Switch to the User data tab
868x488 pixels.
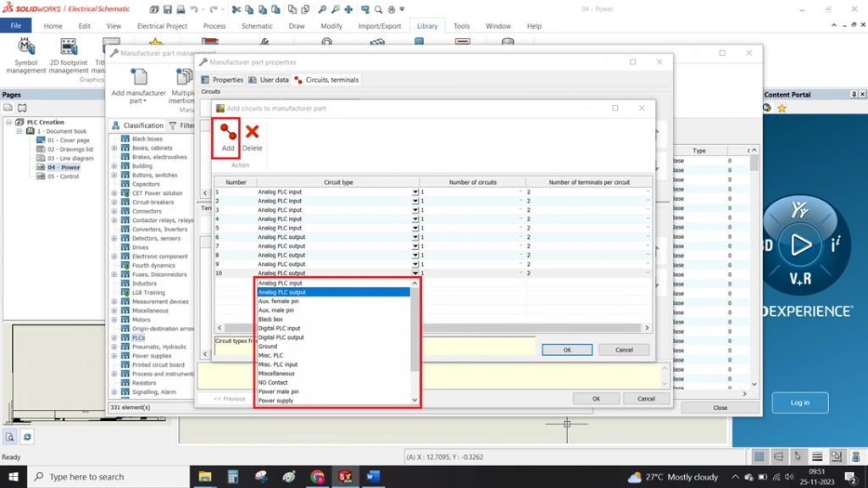click(x=269, y=80)
